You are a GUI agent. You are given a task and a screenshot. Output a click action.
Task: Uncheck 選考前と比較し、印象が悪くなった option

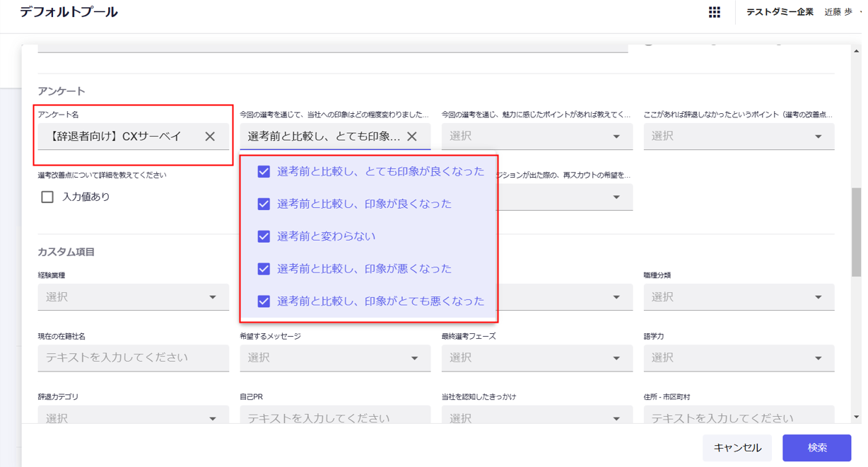264,269
